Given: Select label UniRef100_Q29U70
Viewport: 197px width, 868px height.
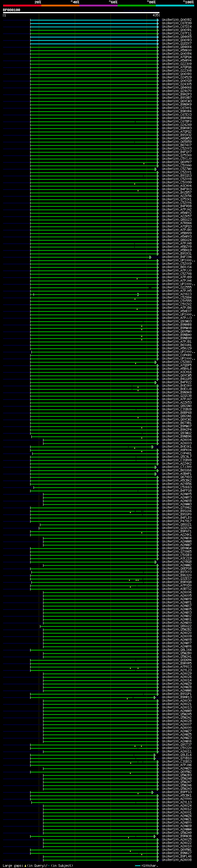Looking at the screenshot, I should 176,91.
